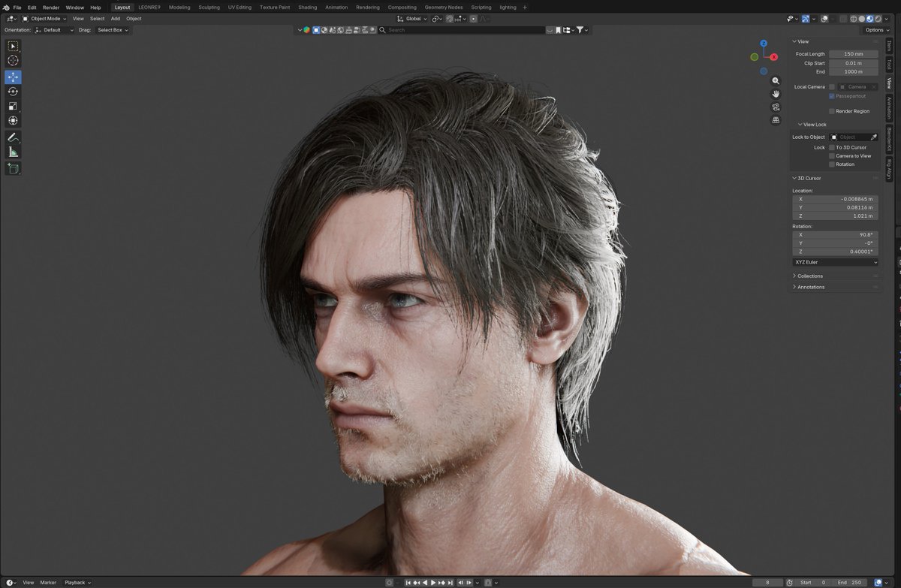This screenshot has height=588, width=901.
Task: Activate the Transform tool
Action: 13,120
